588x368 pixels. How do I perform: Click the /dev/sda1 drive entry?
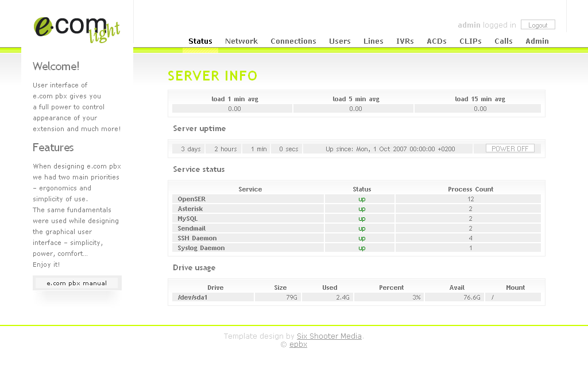pos(192,297)
